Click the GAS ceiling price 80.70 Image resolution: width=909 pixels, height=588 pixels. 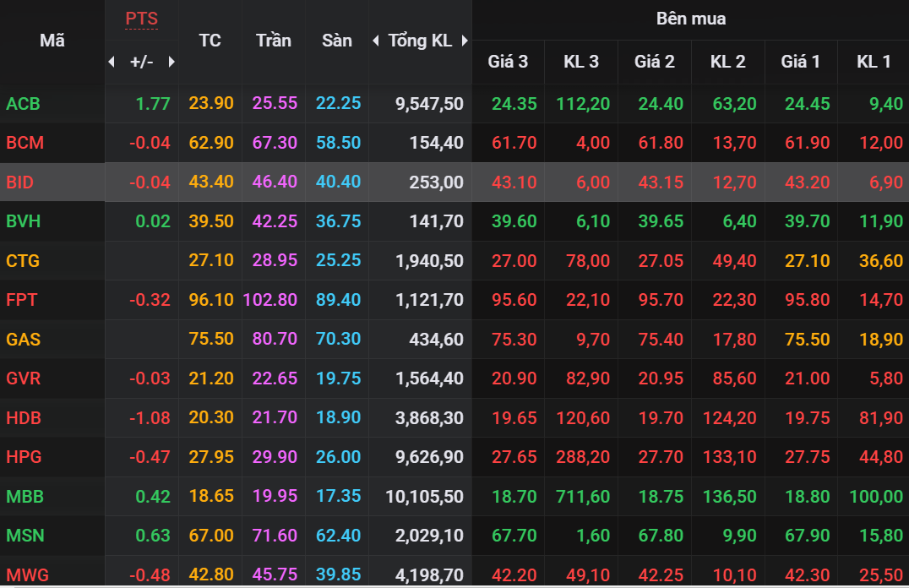click(x=275, y=340)
